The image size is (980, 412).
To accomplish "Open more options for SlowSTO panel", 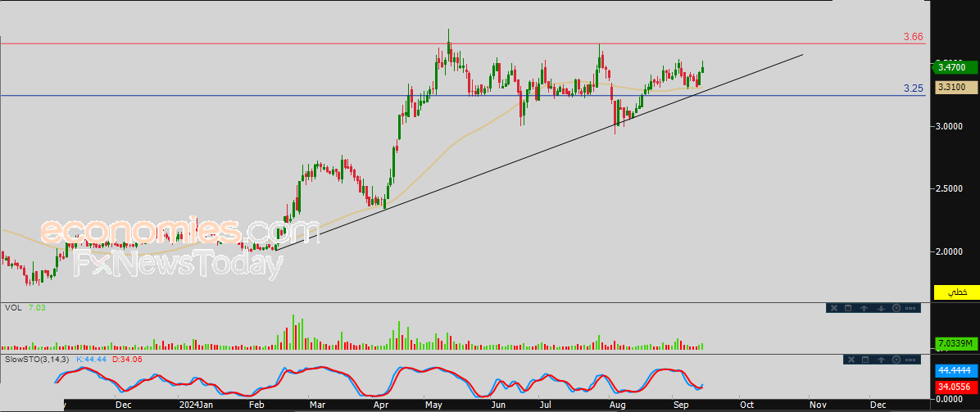I will tap(910, 360).
